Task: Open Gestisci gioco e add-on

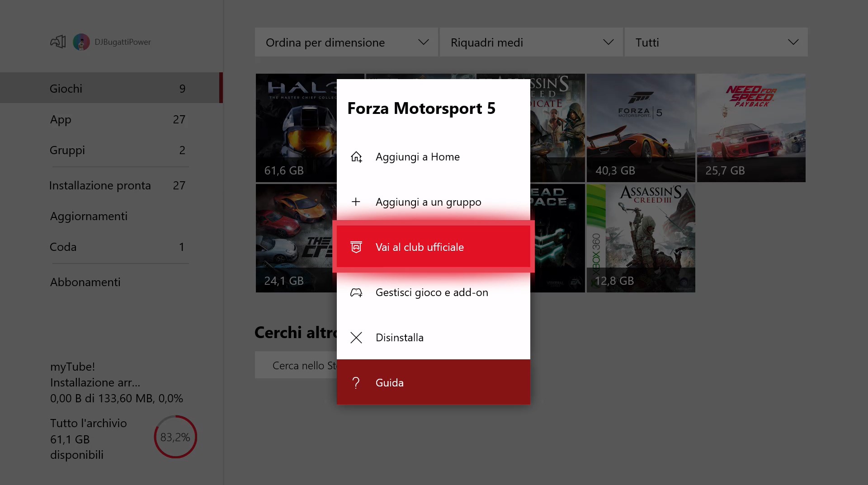Action: (434, 292)
